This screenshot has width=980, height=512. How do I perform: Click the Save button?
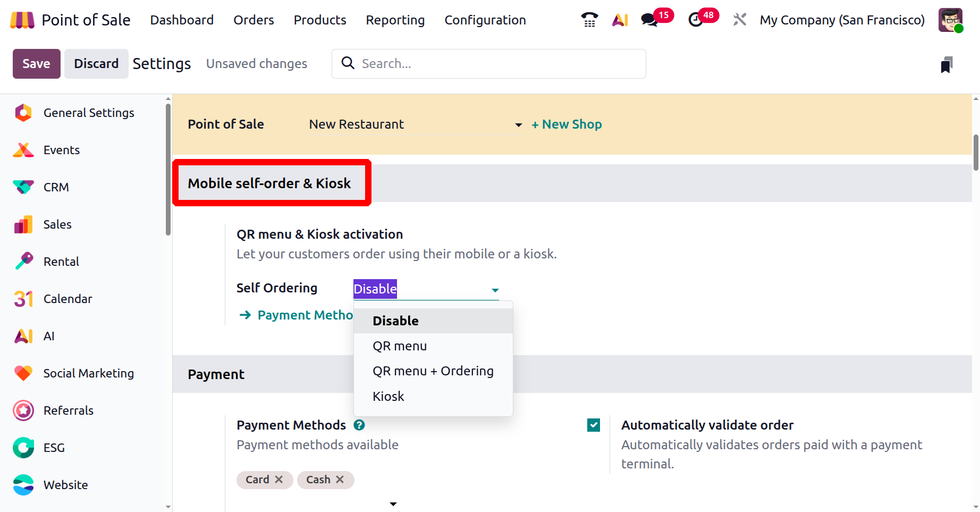tap(36, 63)
